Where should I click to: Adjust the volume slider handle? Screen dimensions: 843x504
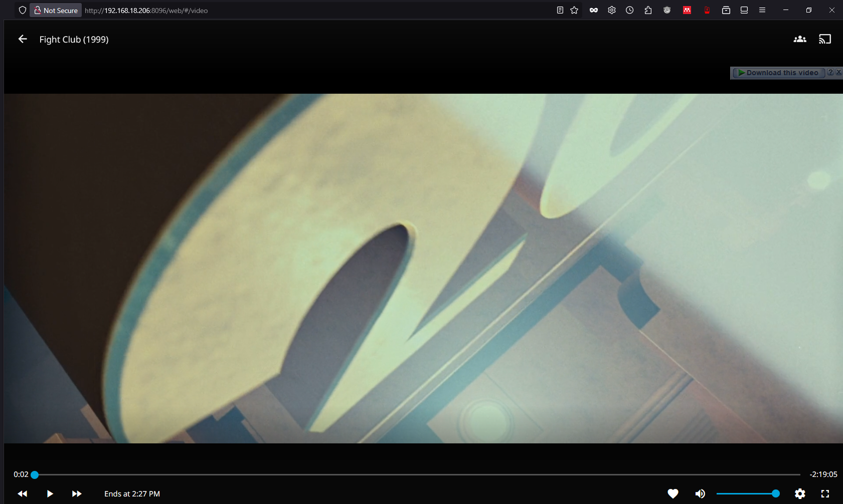[776, 493]
